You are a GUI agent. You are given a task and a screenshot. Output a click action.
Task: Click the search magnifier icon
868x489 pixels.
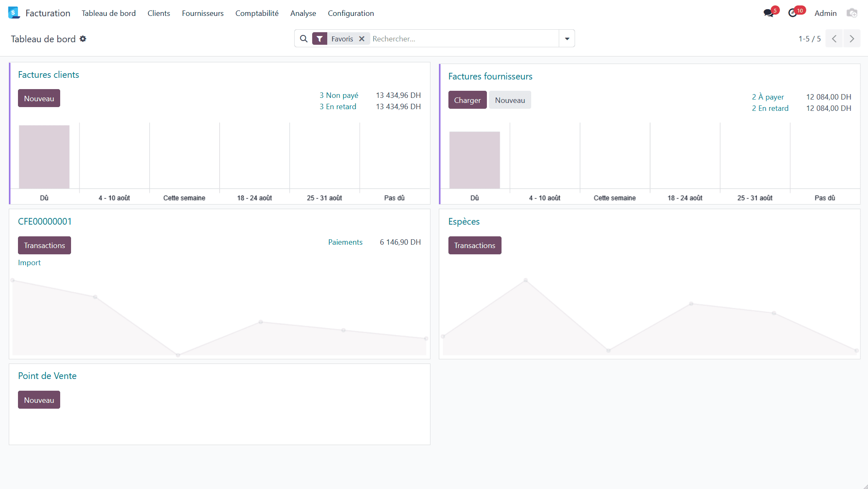[304, 39]
